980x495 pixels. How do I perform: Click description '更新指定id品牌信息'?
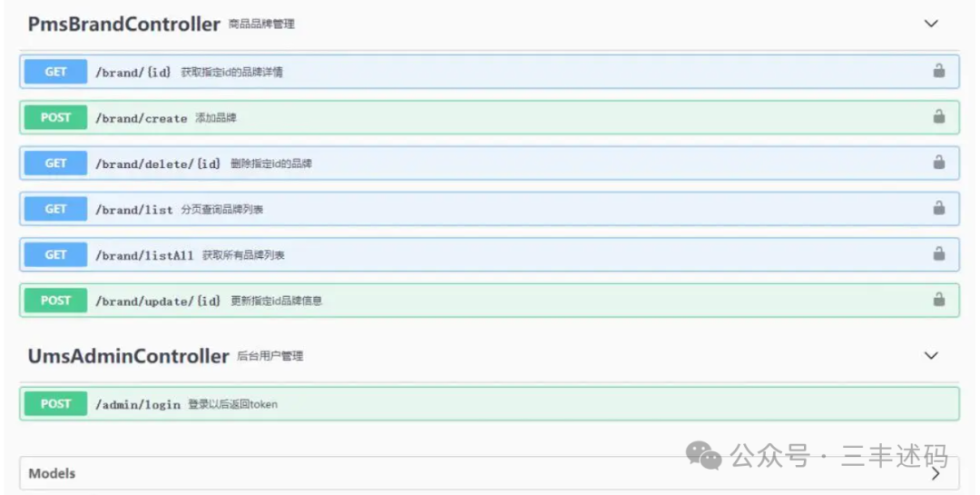(x=276, y=301)
